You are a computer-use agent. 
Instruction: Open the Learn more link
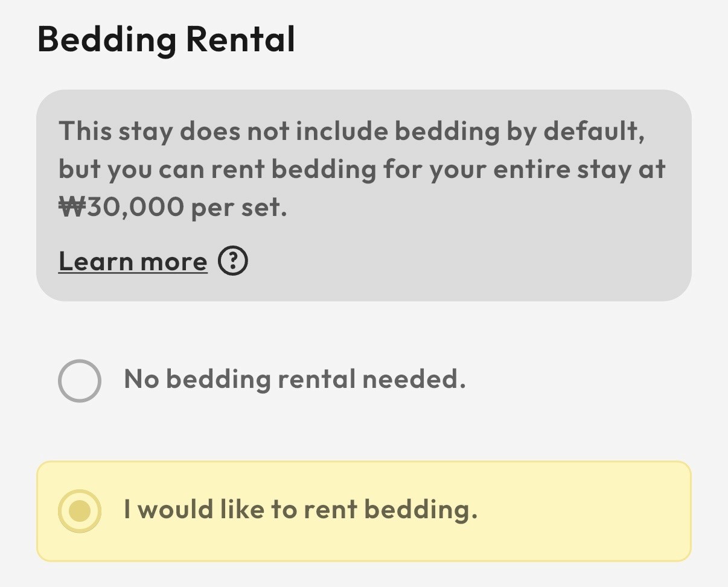click(133, 262)
